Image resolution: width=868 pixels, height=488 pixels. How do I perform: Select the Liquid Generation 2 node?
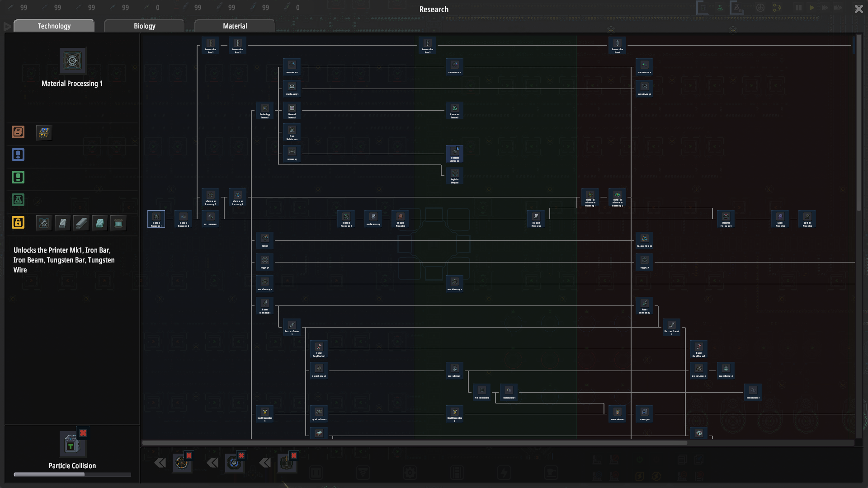pos(455,414)
